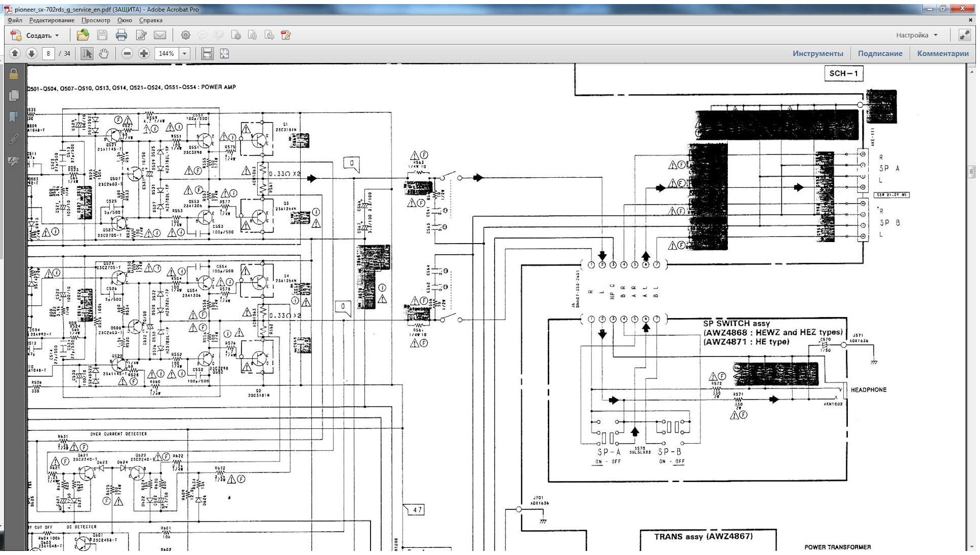Toggle fit width scrolling mode icon
Image resolution: width=980 pixels, height=555 pixels.
207,54
